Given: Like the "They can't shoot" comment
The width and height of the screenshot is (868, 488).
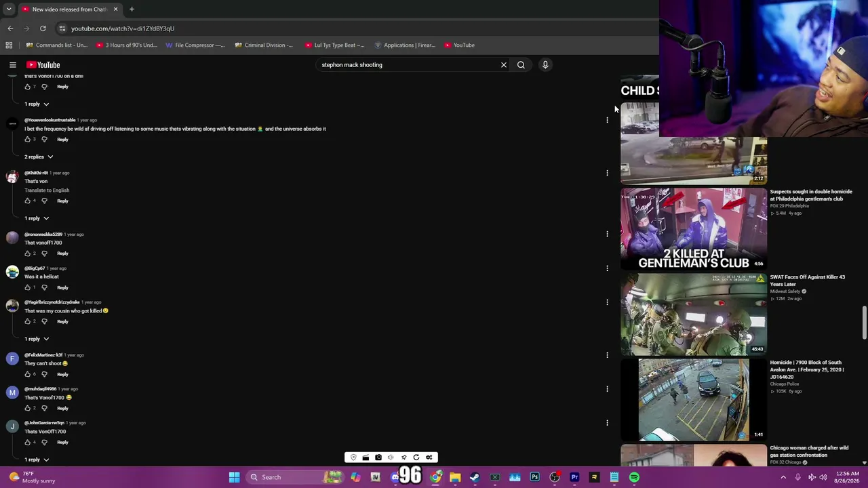Looking at the screenshot, I should point(28,374).
